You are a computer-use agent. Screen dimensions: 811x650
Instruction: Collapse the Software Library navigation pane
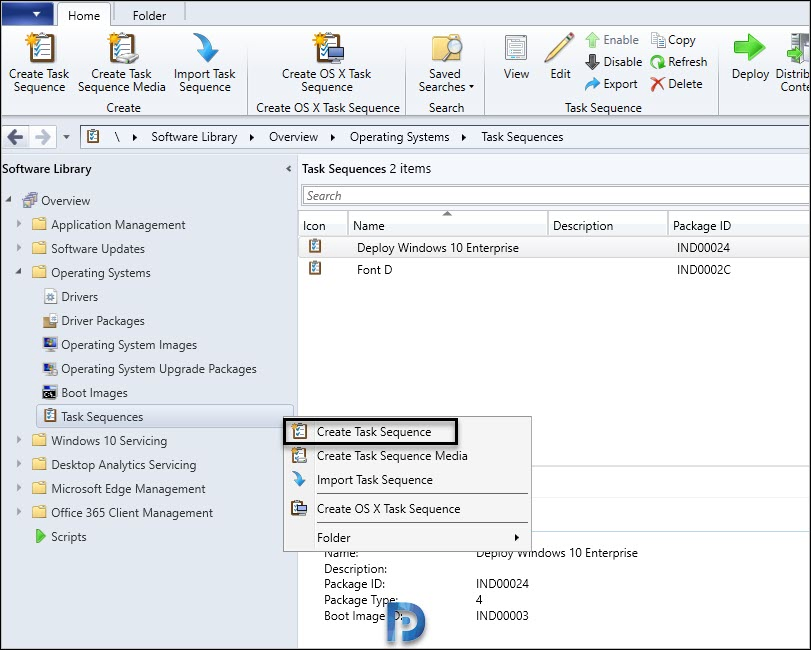click(288, 169)
